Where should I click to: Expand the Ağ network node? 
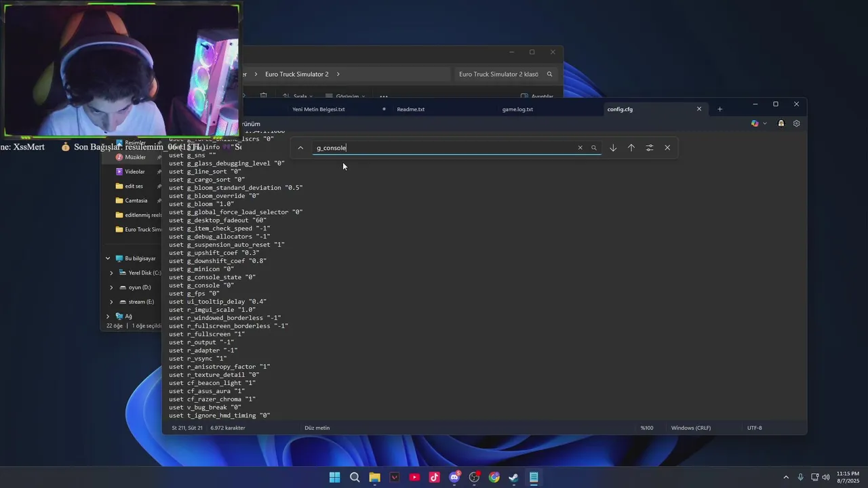tap(108, 316)
